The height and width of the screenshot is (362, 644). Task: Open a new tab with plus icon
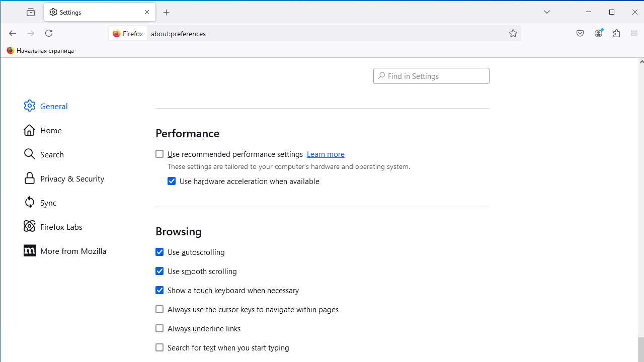[x=167, y=12]
